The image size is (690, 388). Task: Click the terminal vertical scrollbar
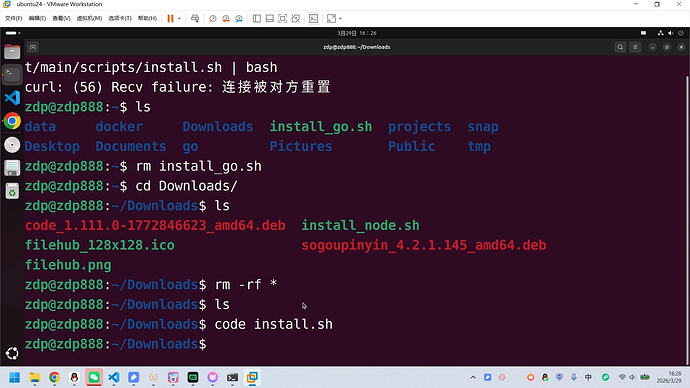[687, 220]
